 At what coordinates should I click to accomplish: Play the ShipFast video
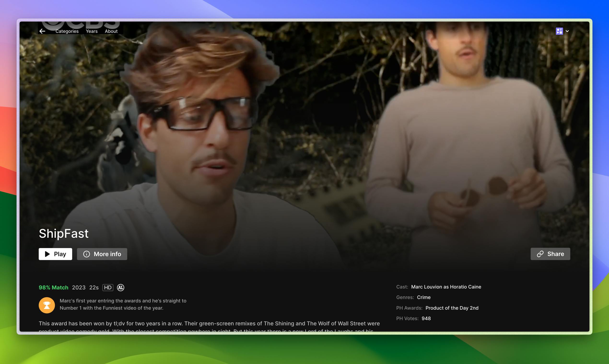point(55,254)
